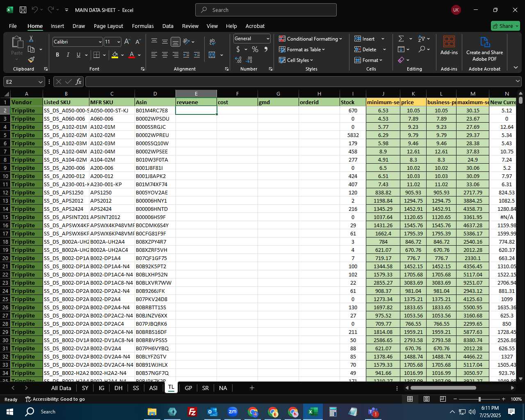Open Zoom from the taskbar
Viewport: 525px width, 420px height.
click(x=233, y=412)
